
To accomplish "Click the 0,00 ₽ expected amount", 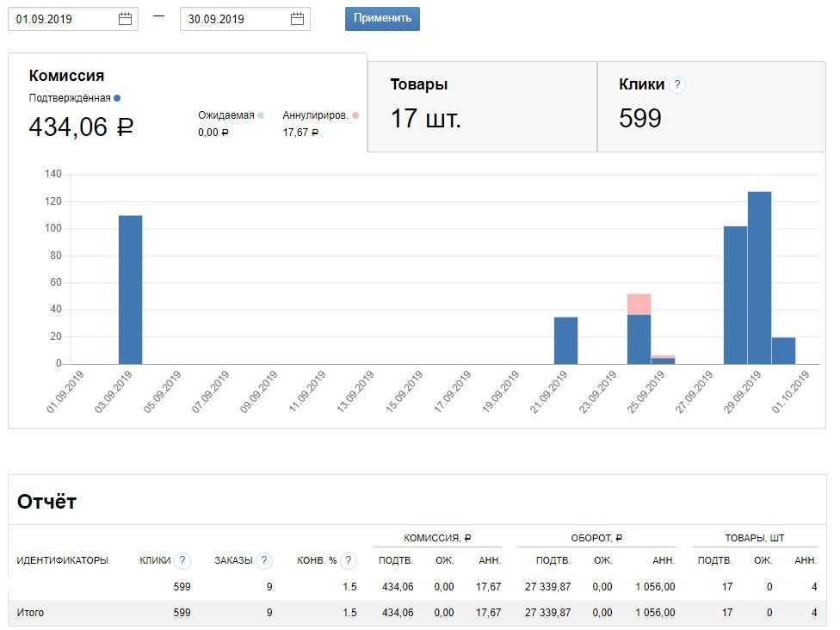I will 213,133.
